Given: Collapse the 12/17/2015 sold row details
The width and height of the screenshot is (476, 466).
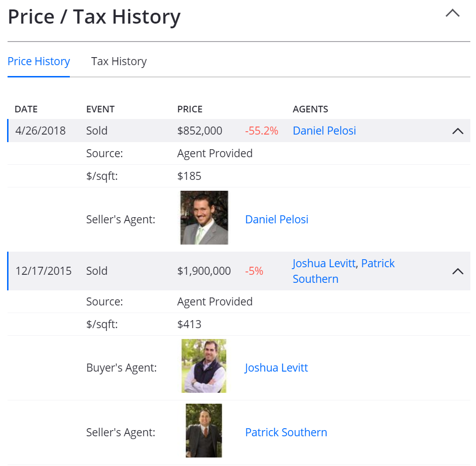Looking at the screenshot, I should (x=458, y=271).
